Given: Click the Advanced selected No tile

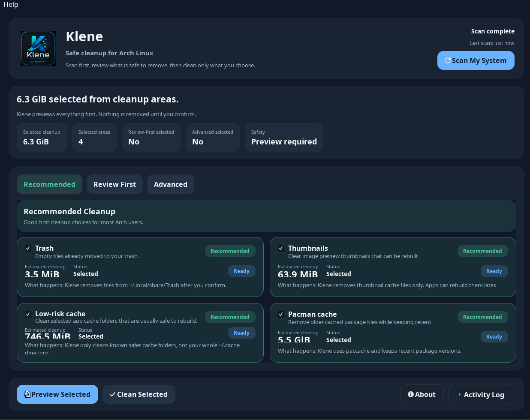Looking at the screenshot, I should [212, 138].
